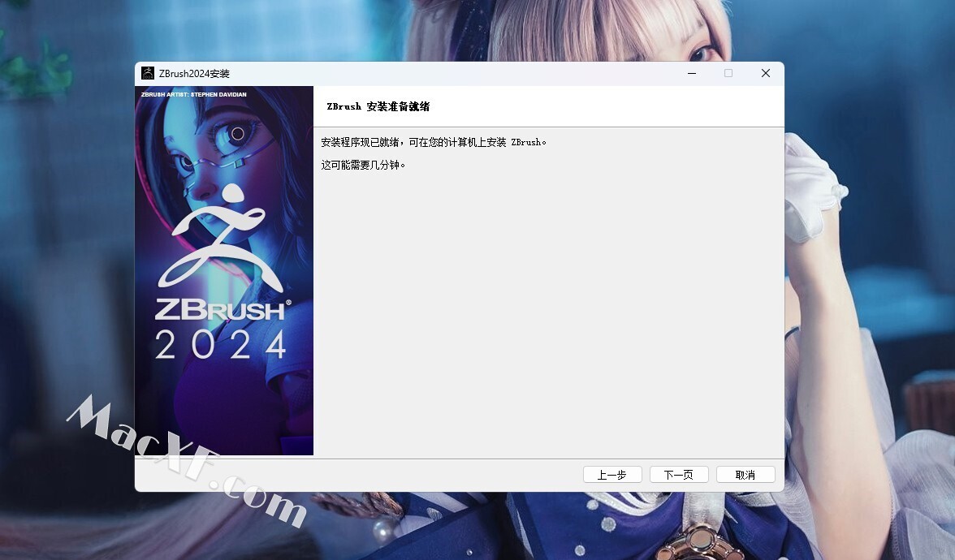Viewport: 955px width, 560px height.
Task: Minimize the ZBrush2024安装 window
Action: pos(692,73)
